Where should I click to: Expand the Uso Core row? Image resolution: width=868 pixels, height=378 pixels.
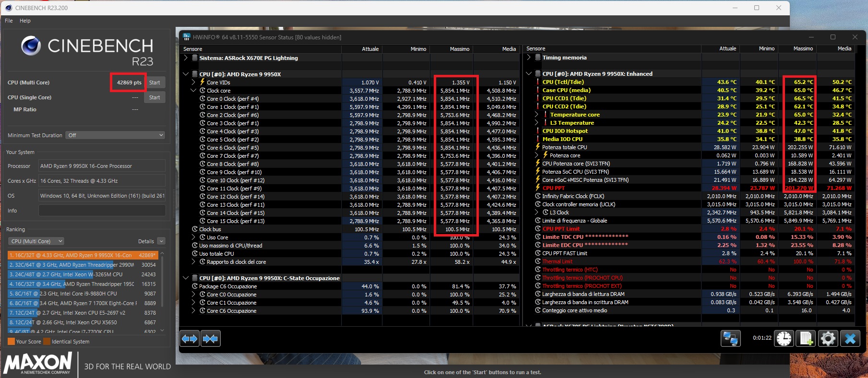193,237
